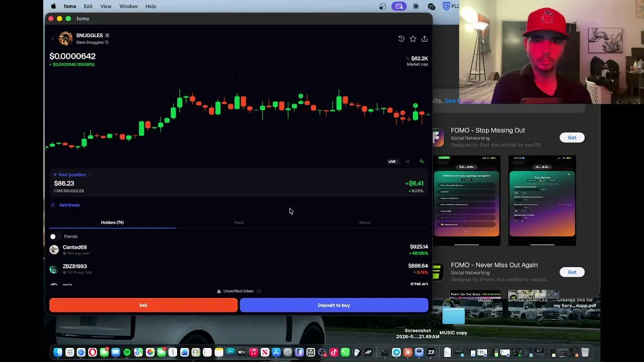644x362 pixels.
Task: Click the Sell button
Action: (x=143, y=305)
